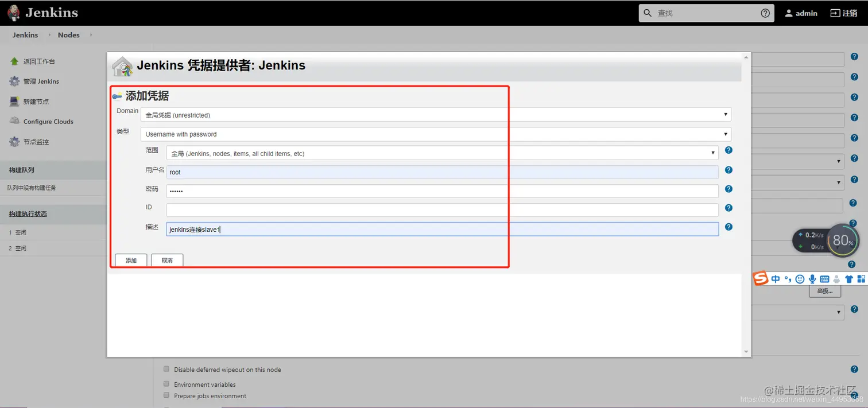Focus the 查找 search box
This screenshot has height=408, width=868.
706,13
